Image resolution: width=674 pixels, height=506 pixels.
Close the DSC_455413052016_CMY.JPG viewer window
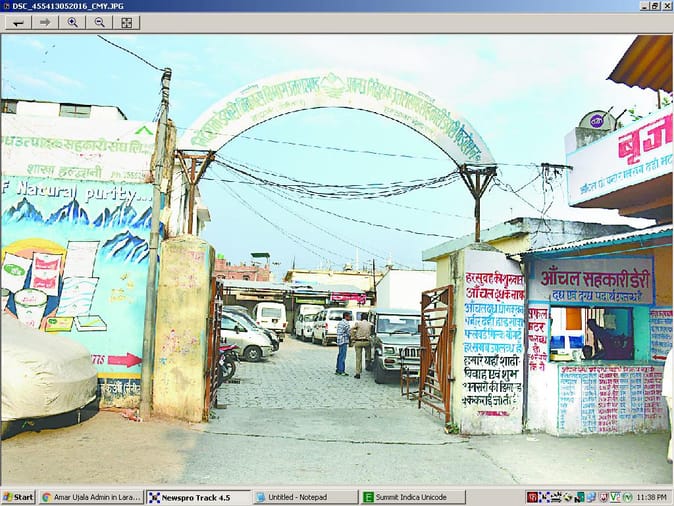[x=667, y=6]
